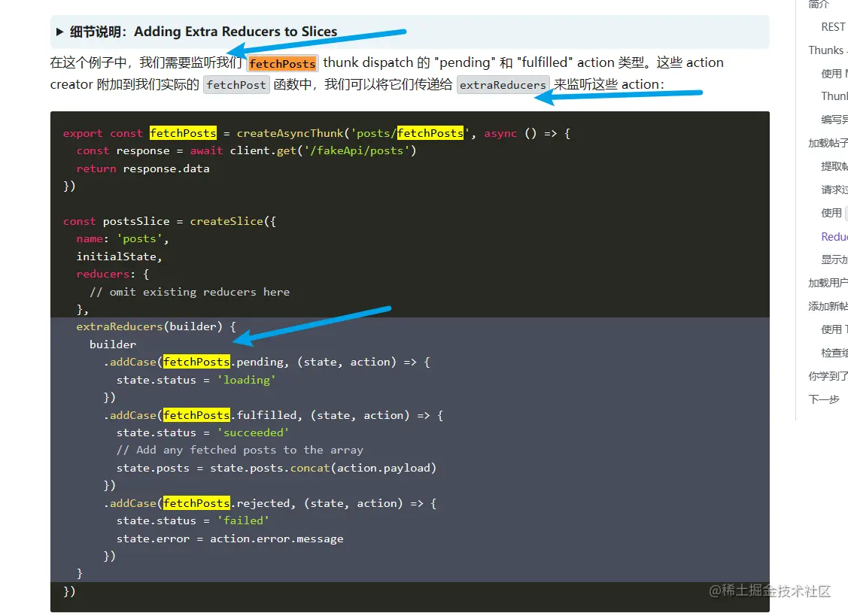Click the 'loading' string in the code
Screen dimensions: 848x616
(x=247, y=380)
